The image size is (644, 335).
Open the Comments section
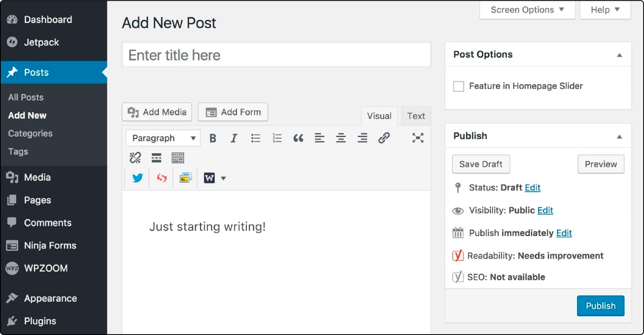point(54,223)
